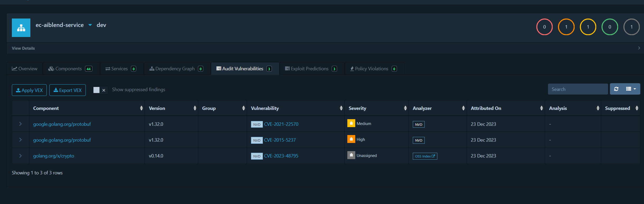Click the orange high severity circle
644x204 pixels.
tap(566, 27)
